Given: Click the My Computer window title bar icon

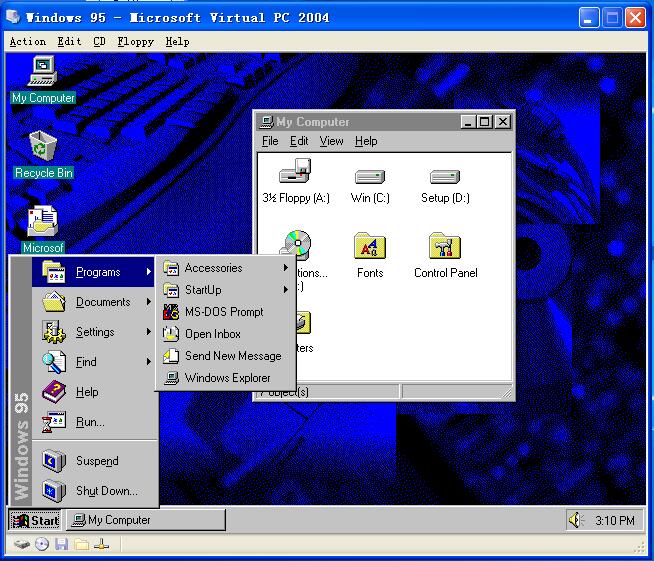Looking at the screenshot, I should point(267,122).
